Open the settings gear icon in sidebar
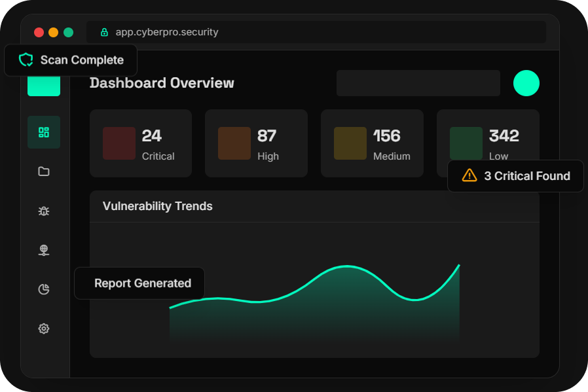Image resolution: width=588 pixels, height=392 pixels. tap(44, 329)
